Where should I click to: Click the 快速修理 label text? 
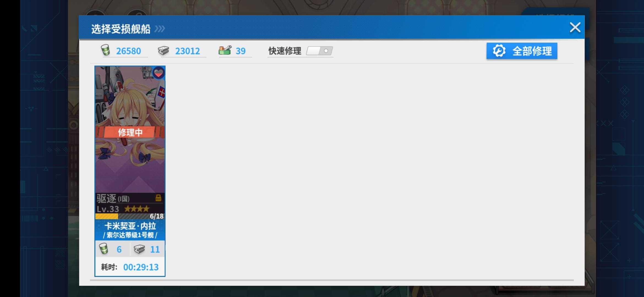tap(285, 51)
